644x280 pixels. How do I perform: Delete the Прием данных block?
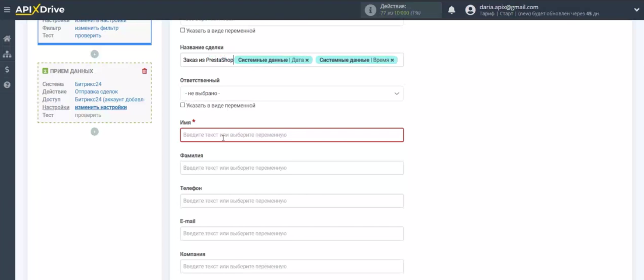pos(144,71)
